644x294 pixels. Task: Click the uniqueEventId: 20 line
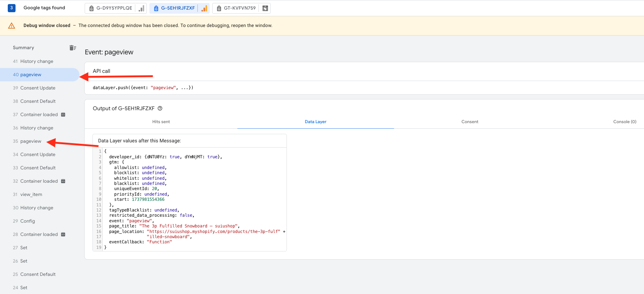point(136,189)
